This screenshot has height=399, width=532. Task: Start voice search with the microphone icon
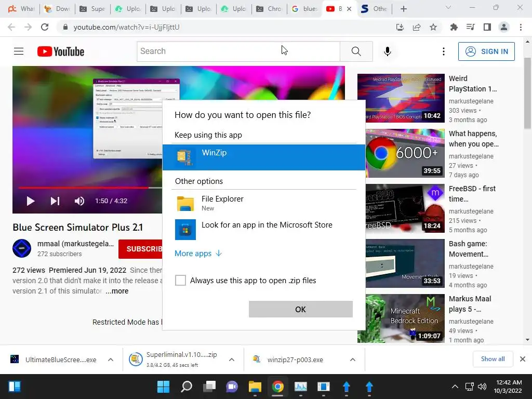(388, 51)
